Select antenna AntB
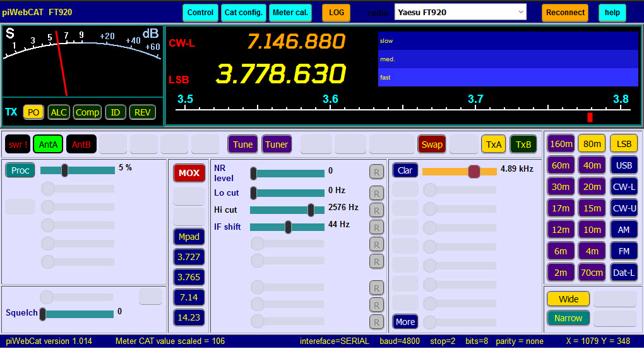644x349 pixels. tap(81, 144)
